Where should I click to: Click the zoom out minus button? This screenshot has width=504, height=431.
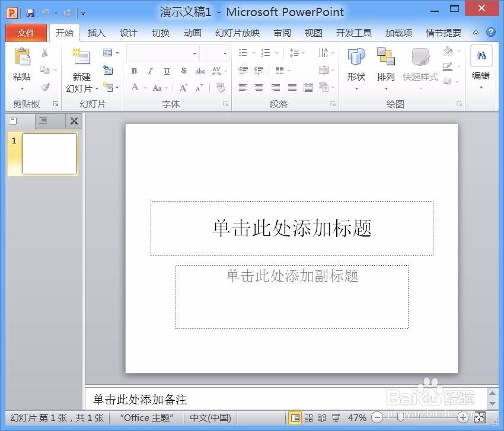[377, 417]
